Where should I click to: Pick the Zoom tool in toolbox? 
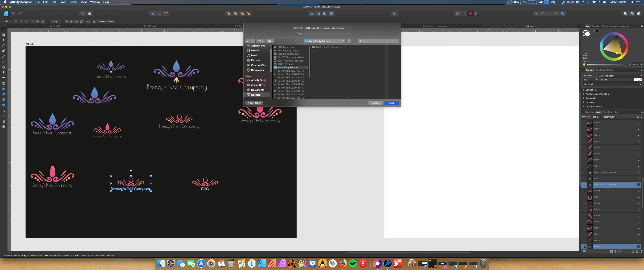point(4,127)
